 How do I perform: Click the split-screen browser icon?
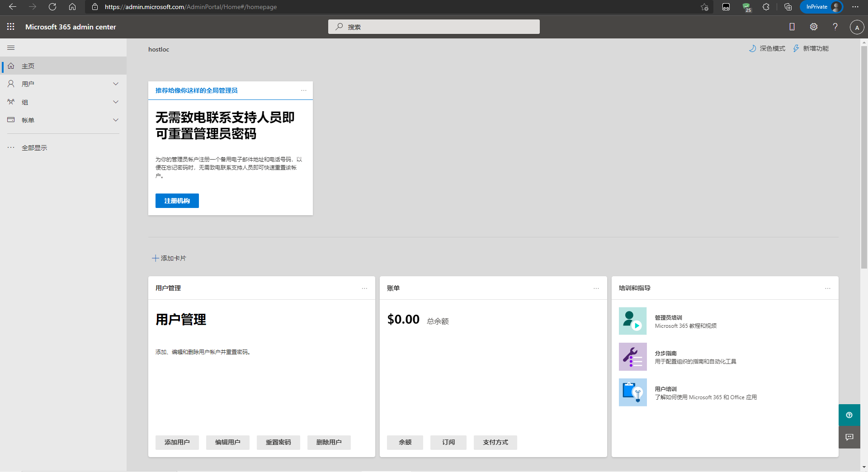pyautogui.click(x=726, y=7)
